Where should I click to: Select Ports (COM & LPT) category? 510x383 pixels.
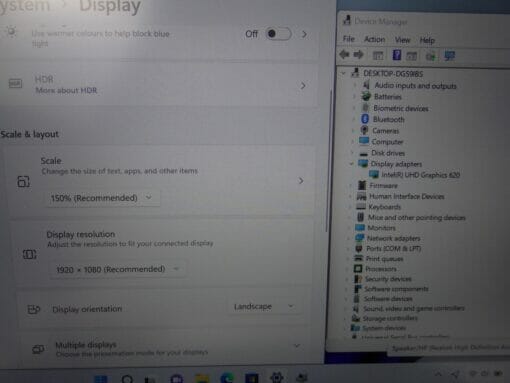click(393, 248)
